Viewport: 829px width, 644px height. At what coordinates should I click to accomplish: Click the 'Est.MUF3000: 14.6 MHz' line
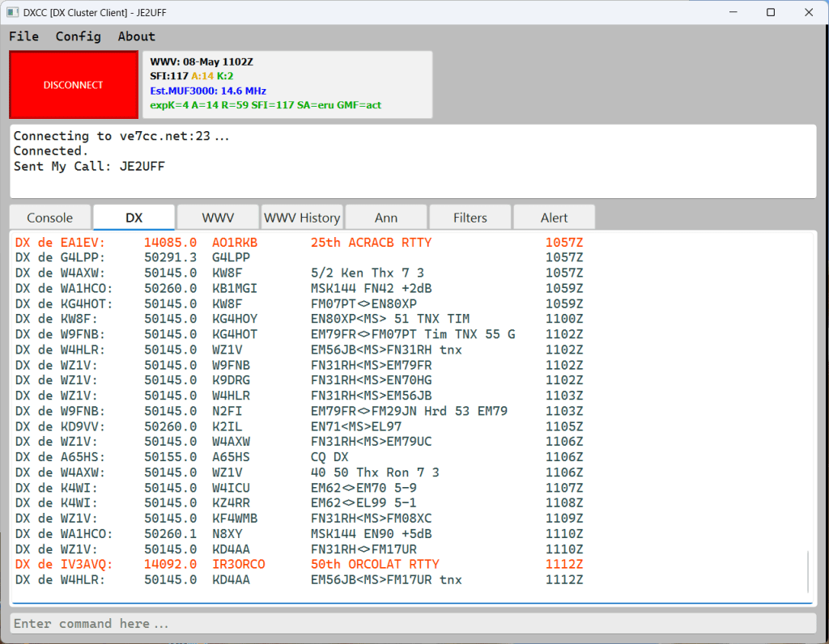pyautogui.click(x=208, y=91)
